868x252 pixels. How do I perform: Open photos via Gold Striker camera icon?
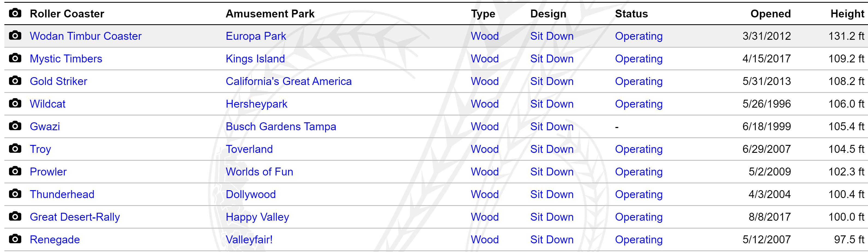(x=15, y=81)
